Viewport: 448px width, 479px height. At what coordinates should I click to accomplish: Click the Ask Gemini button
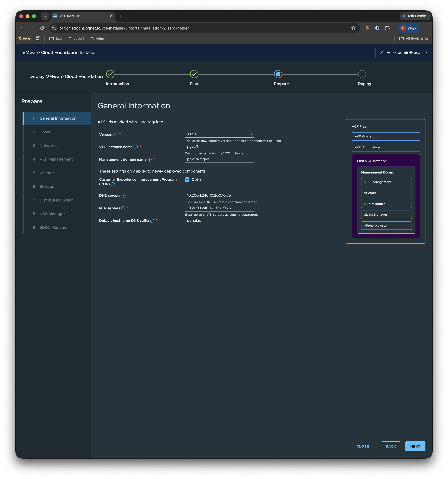point(415,16)
